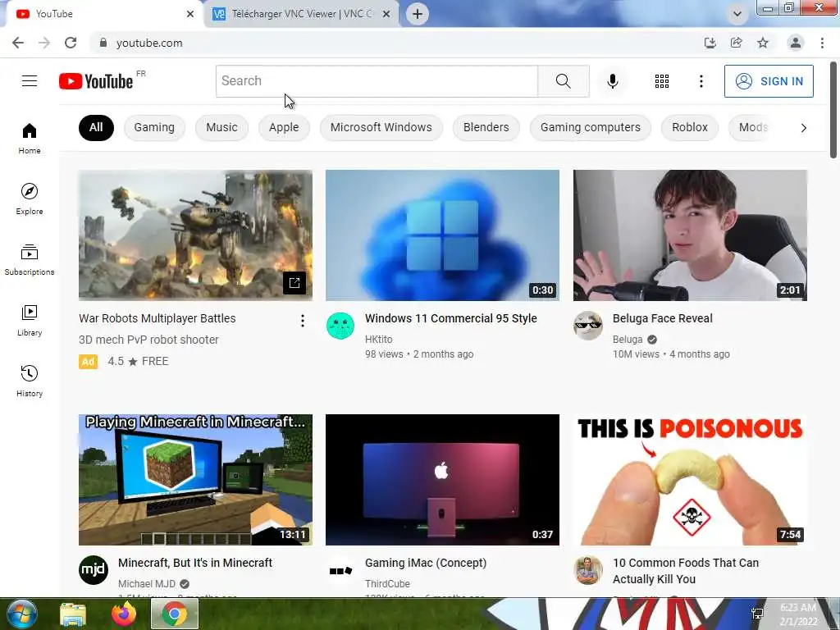Open Minecraft, But It's in Minecraft title
This screenshot has height=630, width=840.
click(195, 563)
